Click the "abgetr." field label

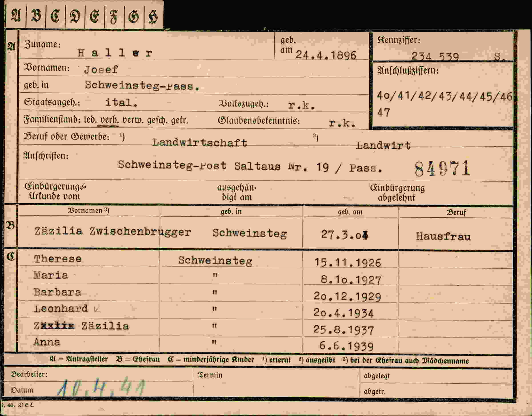coord(375,391)
